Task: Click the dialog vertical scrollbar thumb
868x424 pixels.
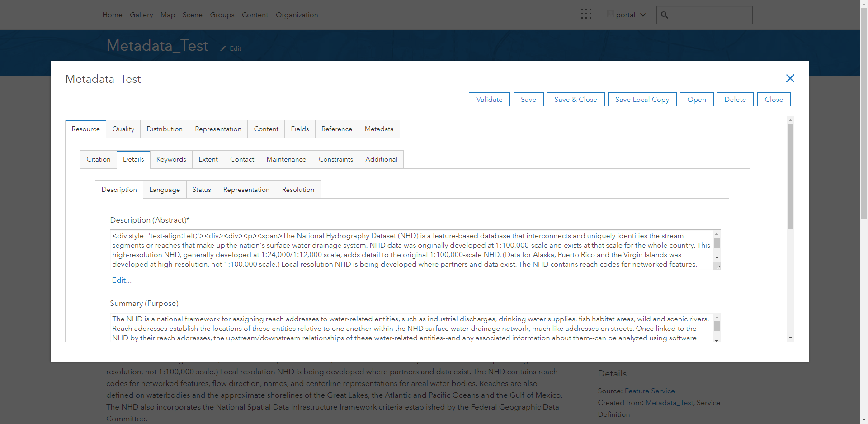Action: (x=790, y=176)
